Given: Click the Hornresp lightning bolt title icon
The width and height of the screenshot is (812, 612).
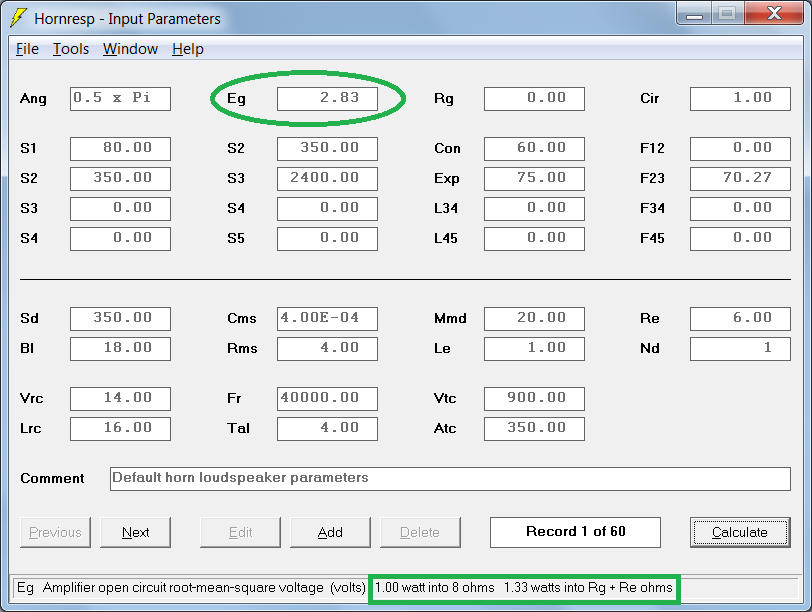Looking at the screenshot, I should 18,18.
